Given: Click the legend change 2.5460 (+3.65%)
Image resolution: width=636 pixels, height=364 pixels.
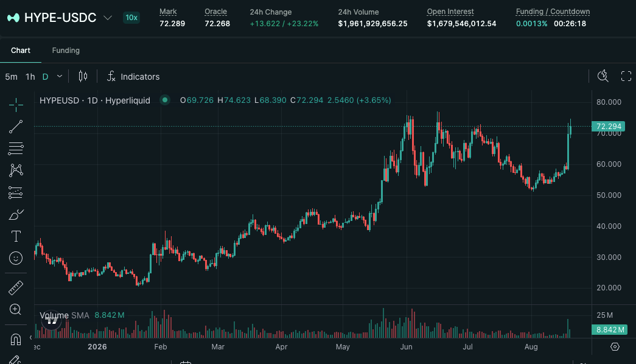Looking at the screenshot, I should 359,100.
